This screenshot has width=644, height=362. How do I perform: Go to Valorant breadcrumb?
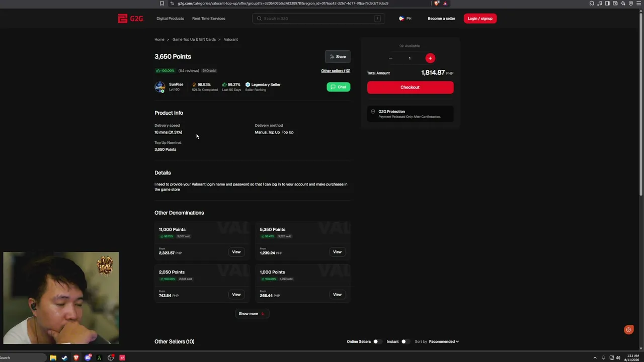pyautogui.click(x=231, y=39)
